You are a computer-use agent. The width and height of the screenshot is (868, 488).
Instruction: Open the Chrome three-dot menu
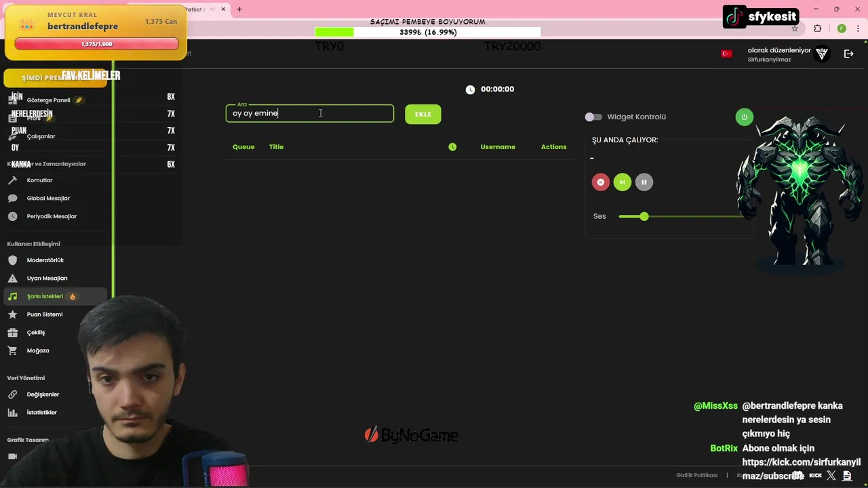click(x=859, y=28)
